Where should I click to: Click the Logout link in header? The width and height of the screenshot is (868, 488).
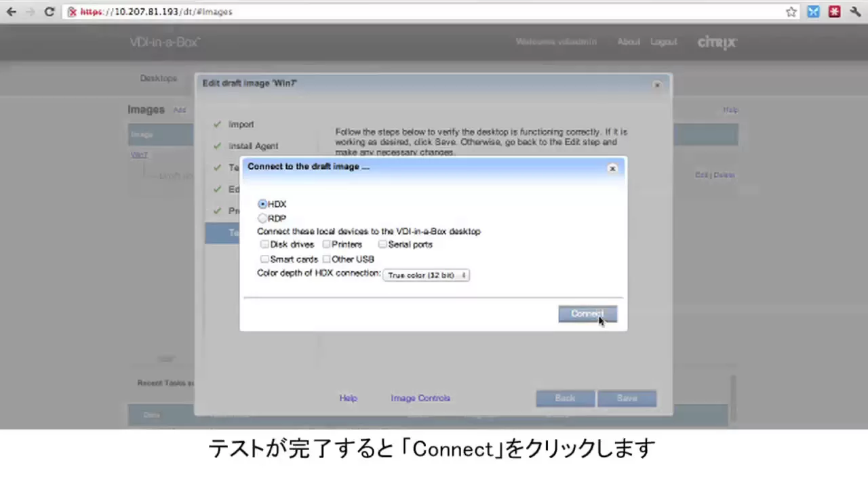[664, 42]
